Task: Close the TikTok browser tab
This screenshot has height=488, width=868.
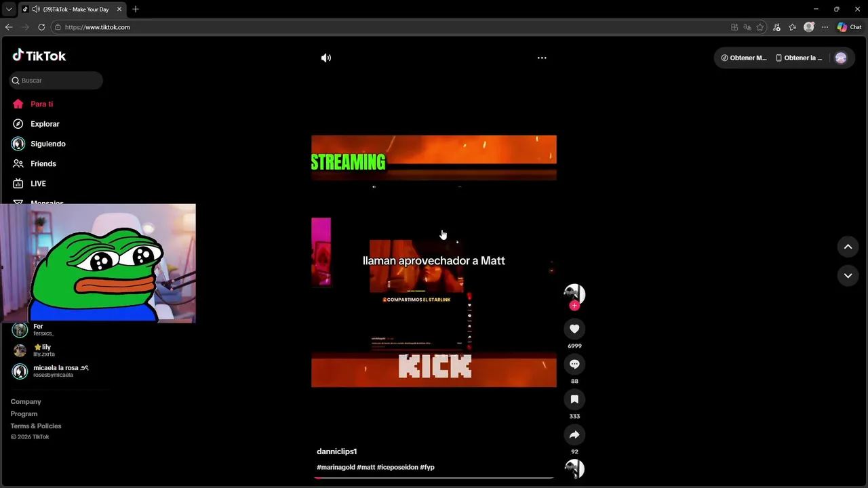Action: tap(119, 9)
